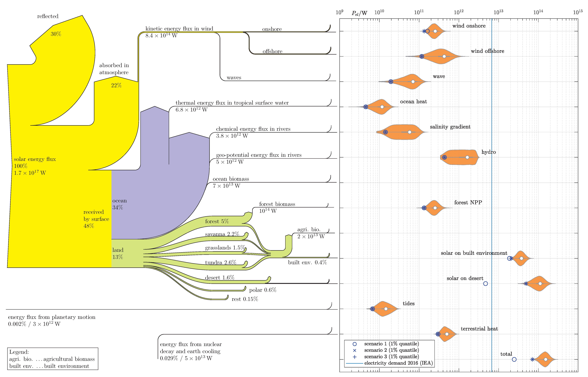Click the white median dot of wind offshore

444,56
